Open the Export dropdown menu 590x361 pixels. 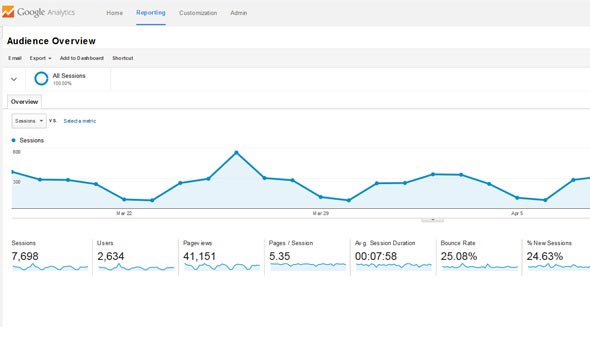coord(40,58)
